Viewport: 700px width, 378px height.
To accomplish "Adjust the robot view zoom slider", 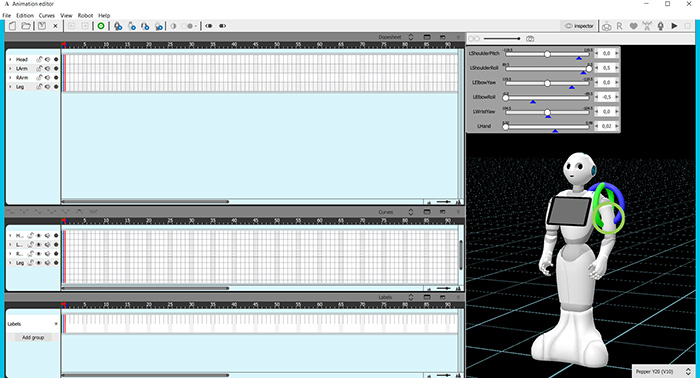I will 502,39.
